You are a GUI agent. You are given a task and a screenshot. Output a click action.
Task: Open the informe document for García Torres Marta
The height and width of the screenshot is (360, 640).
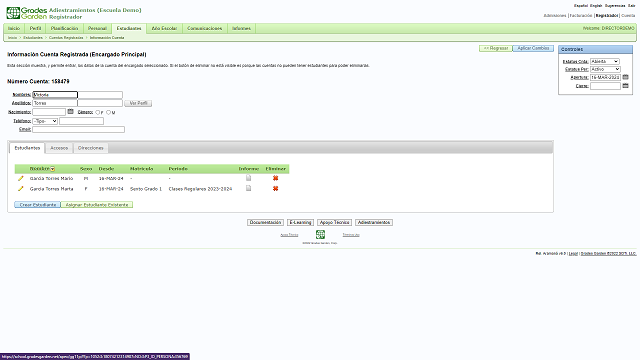click(249, 188)
